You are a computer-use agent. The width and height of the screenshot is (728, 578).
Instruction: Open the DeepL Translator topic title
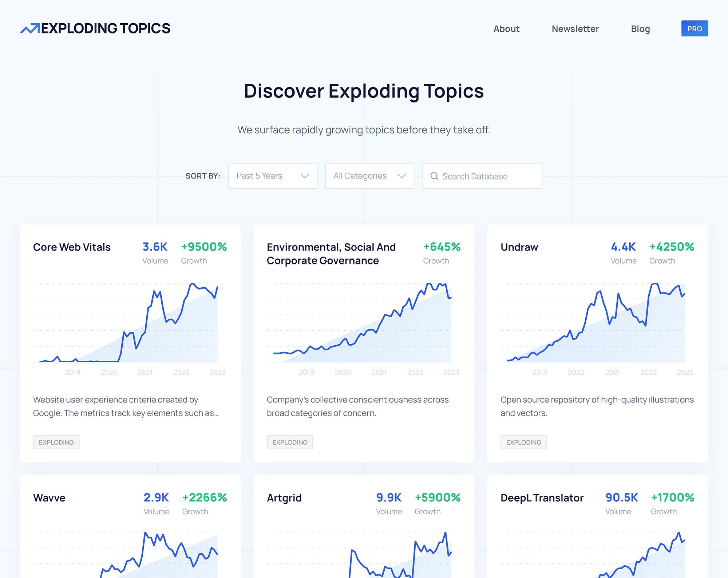(x=542, y=498)
